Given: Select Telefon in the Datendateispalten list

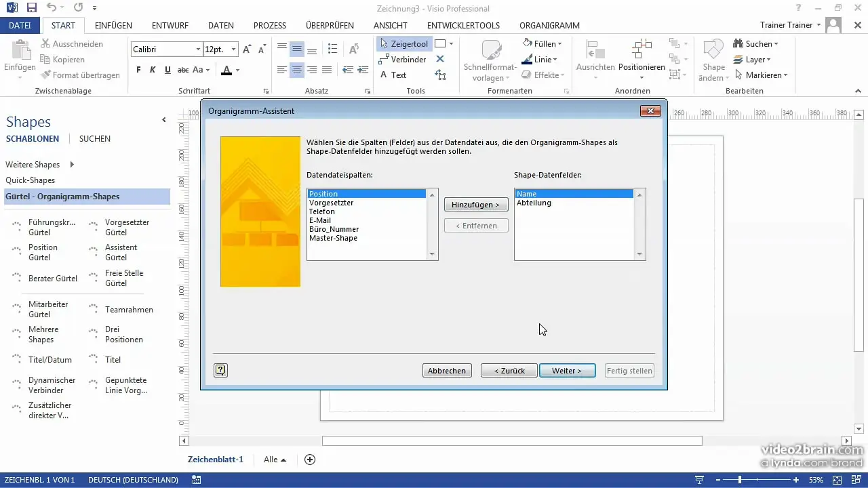Looking at the screenshot, I should [x=321, y=211].
